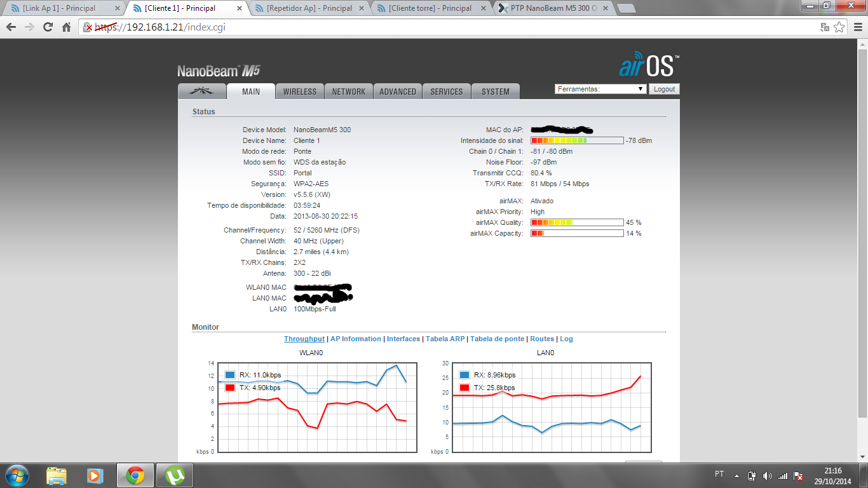Image resolution: width=868 pixels, height=488 pixels.
Task: Click the security value WPA2-AES
Action: tap(311, 184)
